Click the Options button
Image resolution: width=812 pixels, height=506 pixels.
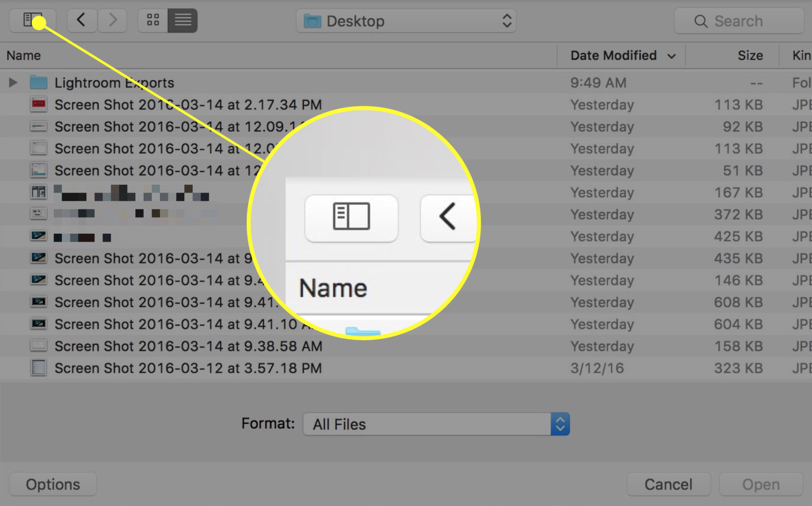point(52,484)
